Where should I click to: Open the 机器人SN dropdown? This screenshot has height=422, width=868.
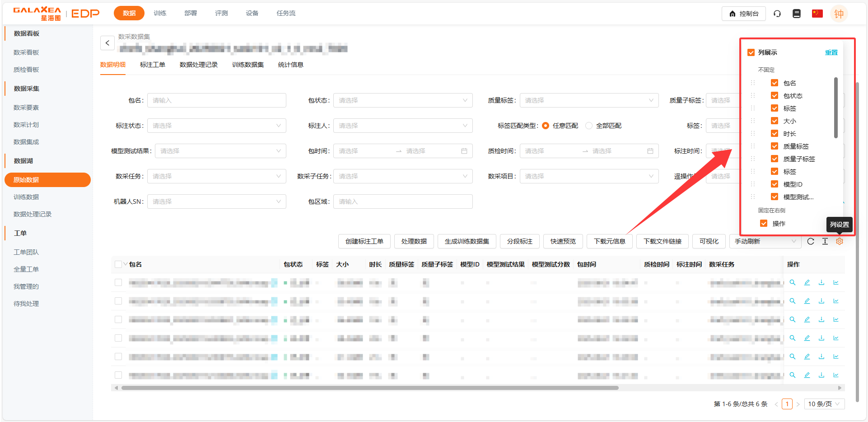click(x=216, y=202)
